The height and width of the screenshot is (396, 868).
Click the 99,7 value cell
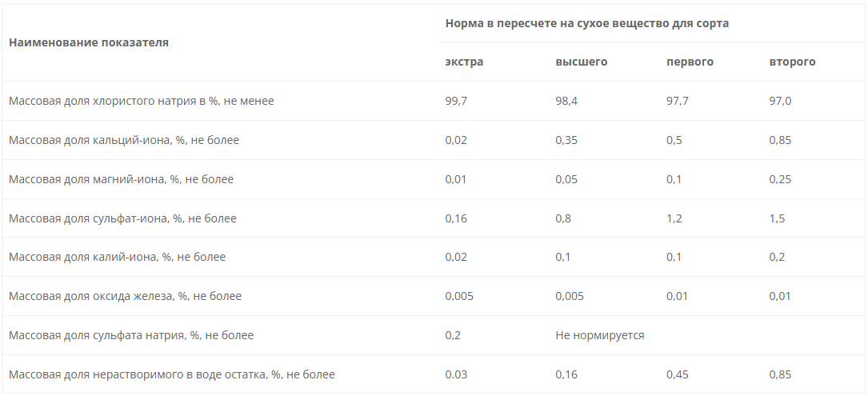pos(456,102)
